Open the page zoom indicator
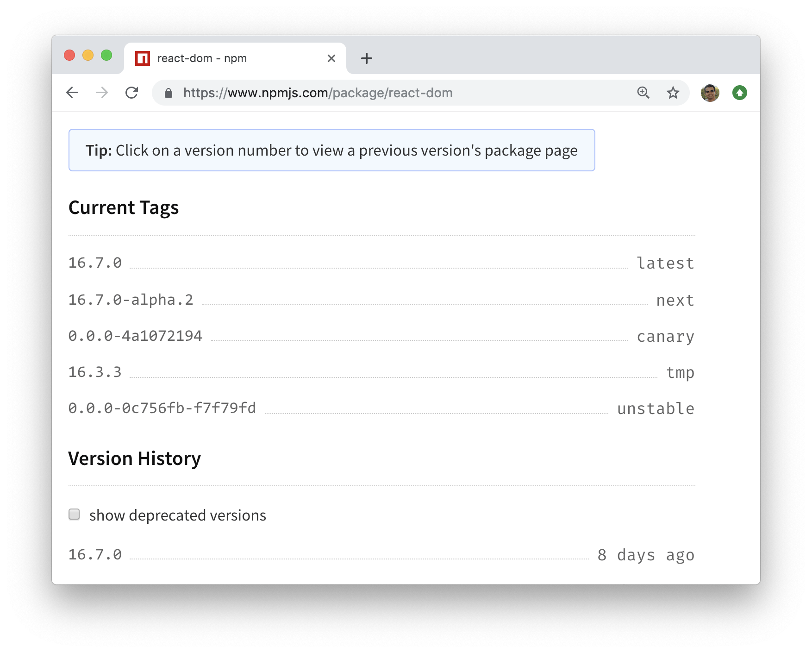 click(x=643, y=93)
